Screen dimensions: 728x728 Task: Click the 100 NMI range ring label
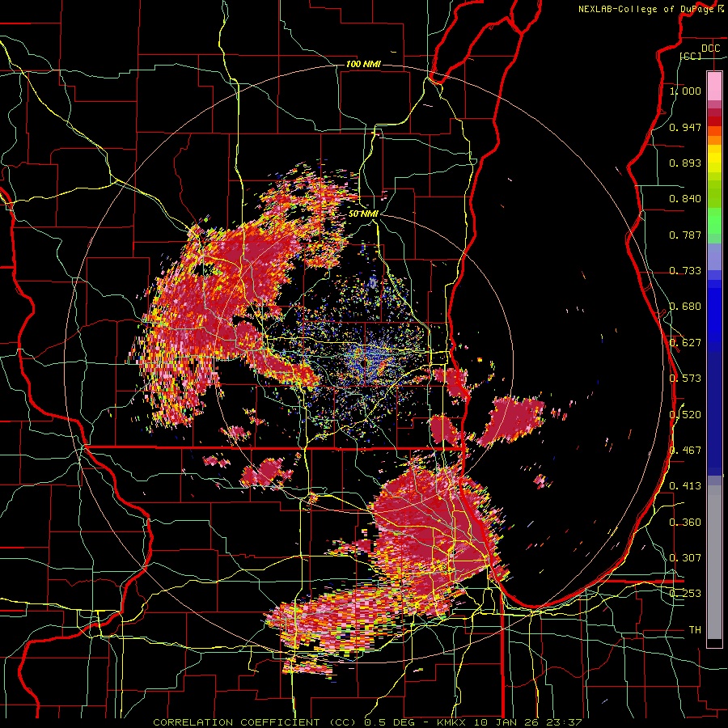363,64
